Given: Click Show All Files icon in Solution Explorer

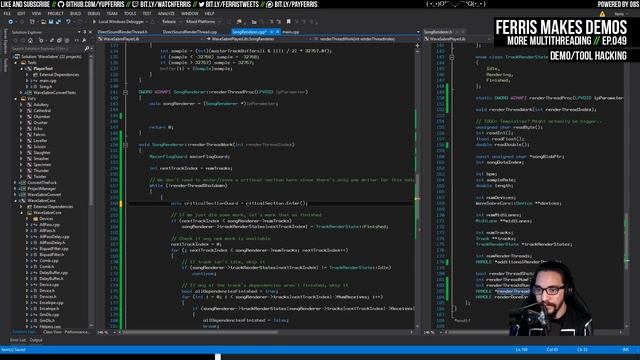Looking at the screenshot, I should pos(67,40).
